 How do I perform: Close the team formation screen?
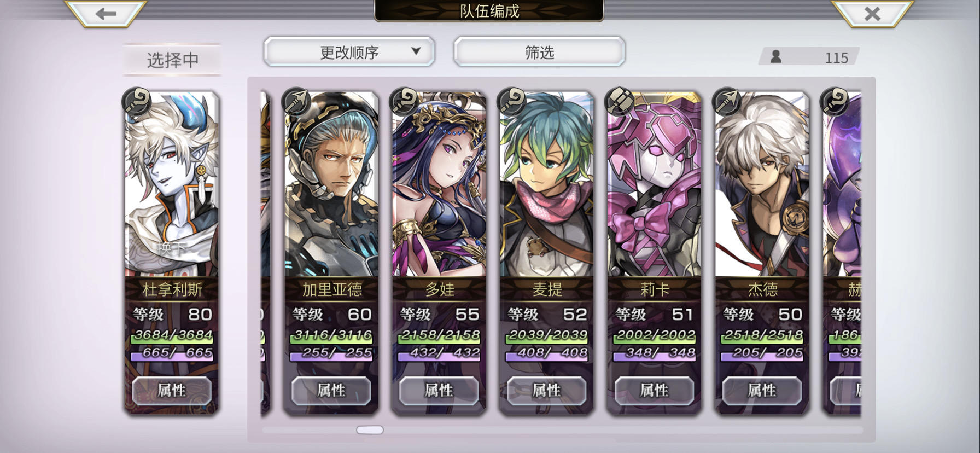(872, 13)
